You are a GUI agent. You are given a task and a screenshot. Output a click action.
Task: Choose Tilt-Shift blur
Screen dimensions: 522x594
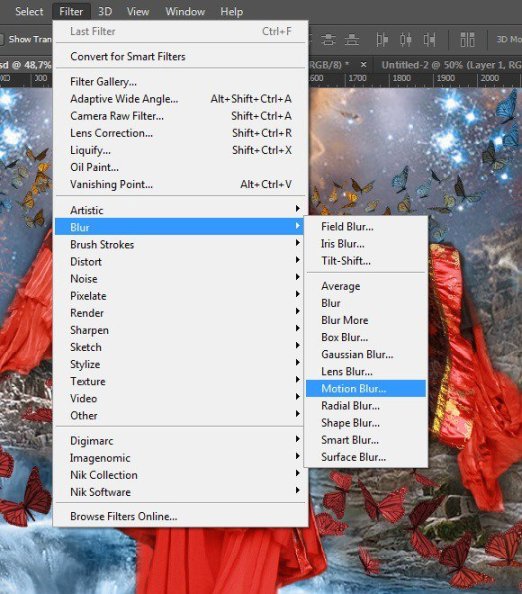point(366,261)
